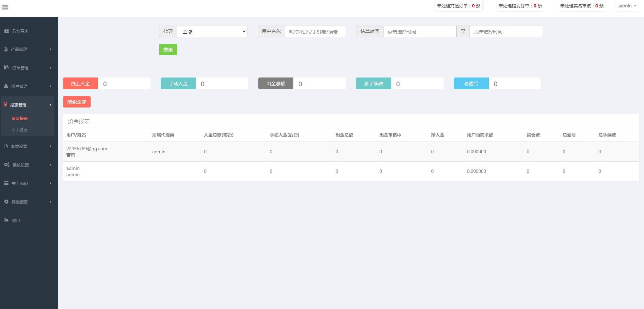This screenshot has height=309, width=644.
Task: Click the cog icon beside 其他配置
Action: pyautogui.click(x=6, y=202)
